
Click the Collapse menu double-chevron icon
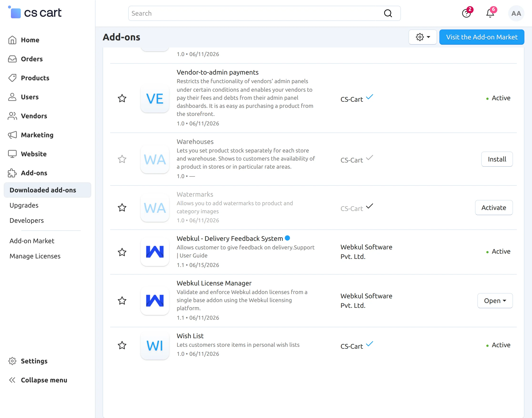tap(12, 380)
